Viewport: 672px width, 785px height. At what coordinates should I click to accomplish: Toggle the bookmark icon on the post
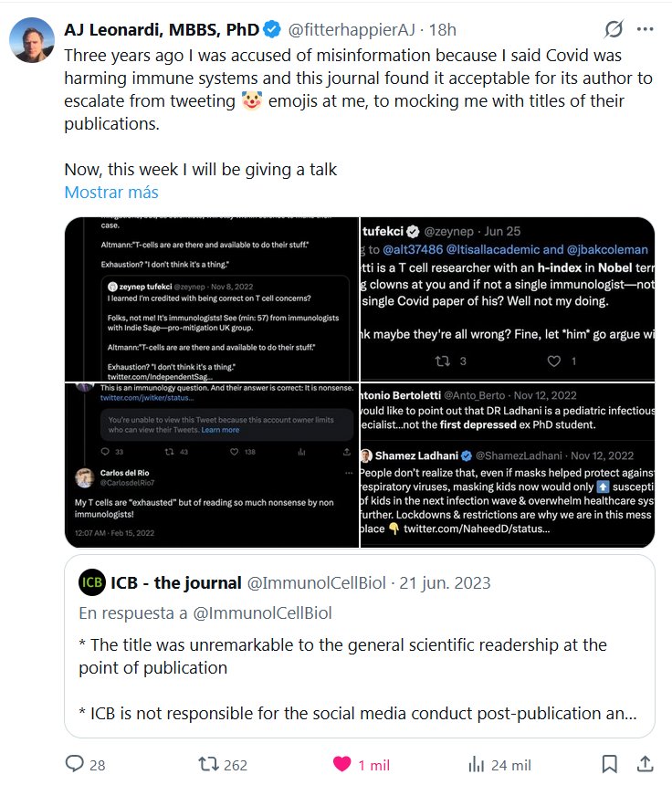(x=610, y=764)
